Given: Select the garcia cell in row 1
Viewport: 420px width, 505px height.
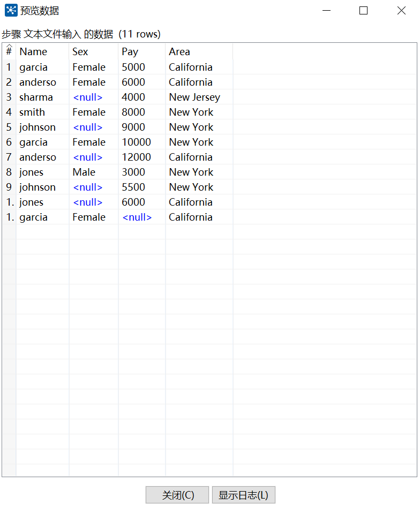Looking at the screenshot, I should (x=42, y=67).
